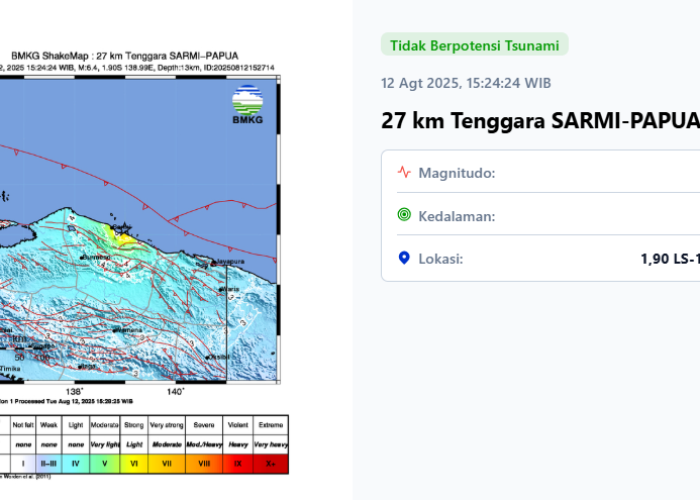This screenshot has width=700, height=500.
Task: Click the 140° longitude label
Action: point(175,392)
